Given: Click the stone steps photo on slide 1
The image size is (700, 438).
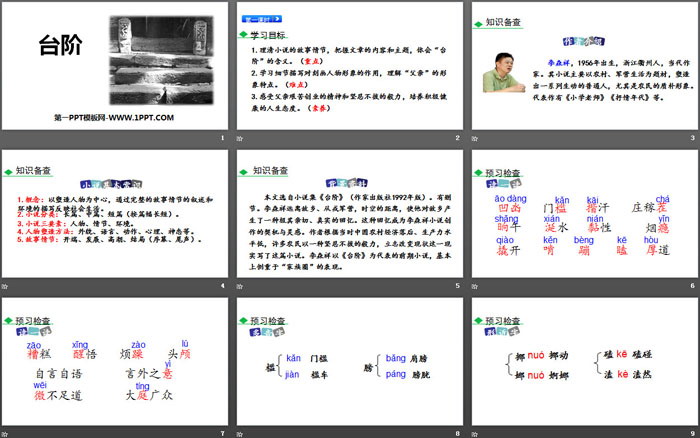Looking at the screenshot, I should 162,60.
